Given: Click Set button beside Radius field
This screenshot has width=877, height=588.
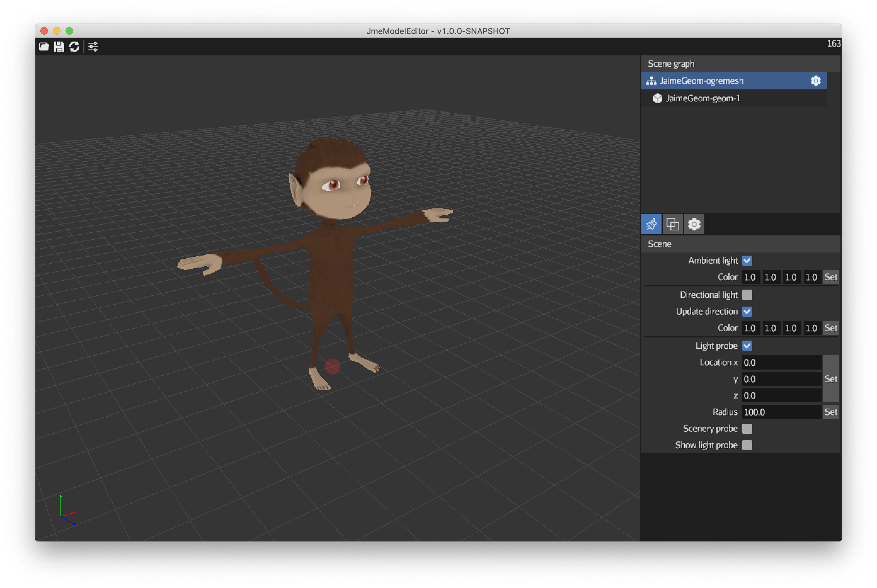Looking at the screenshot, I should [x=830, y=412].
